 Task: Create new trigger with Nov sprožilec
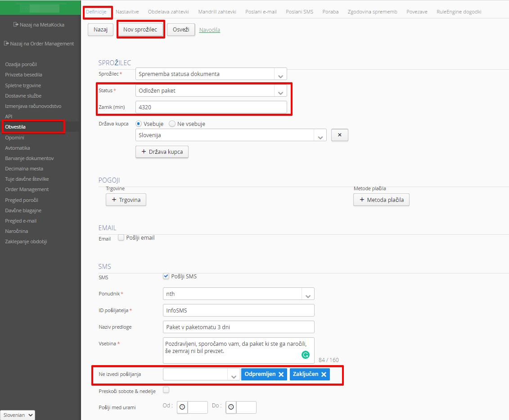click(x=140, y=30)
